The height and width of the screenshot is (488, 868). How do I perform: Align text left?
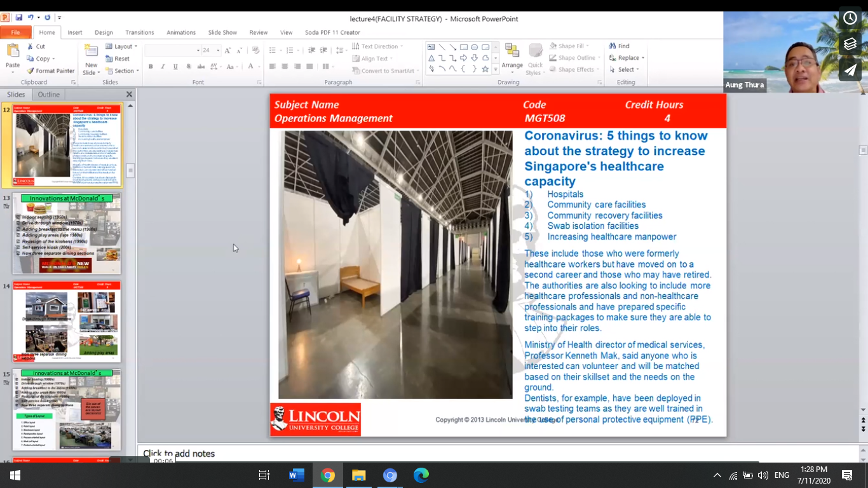coord(272,66)
